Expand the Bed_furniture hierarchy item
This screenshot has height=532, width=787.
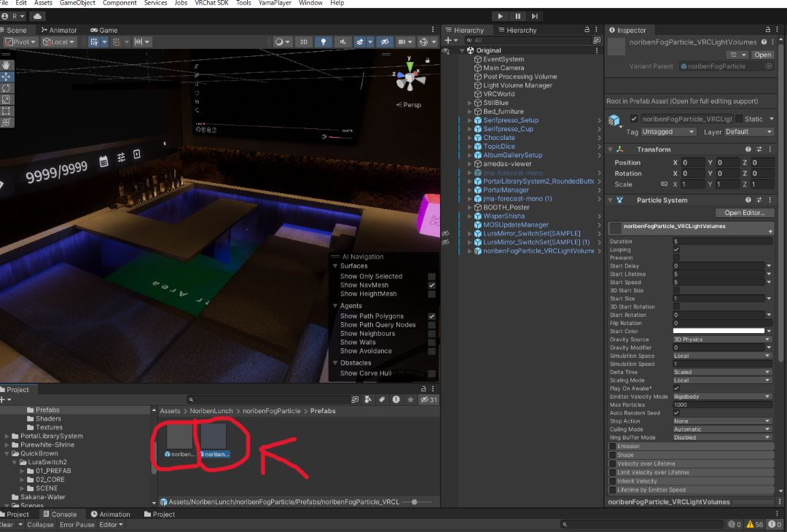pyautogui.click(x=470, y=112)
